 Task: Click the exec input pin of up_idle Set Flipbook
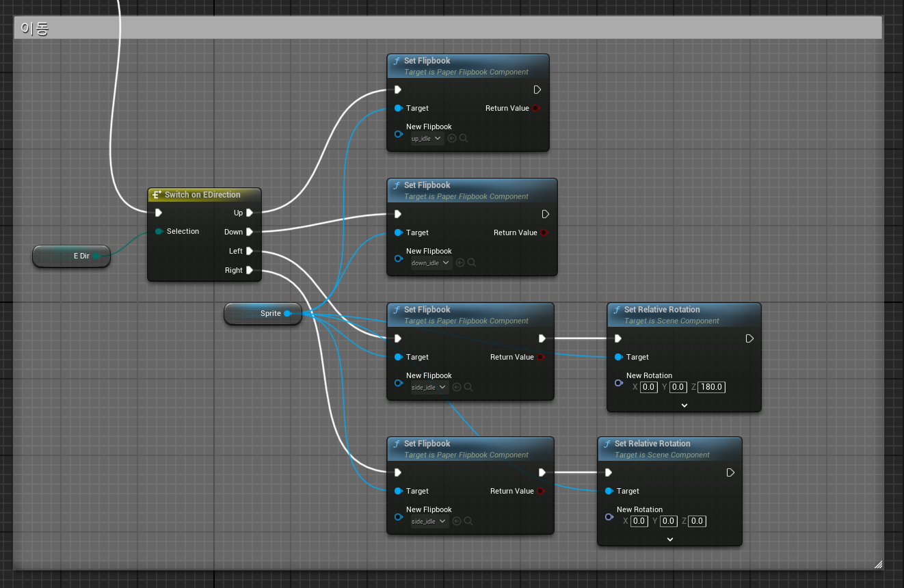click(398, 90)
